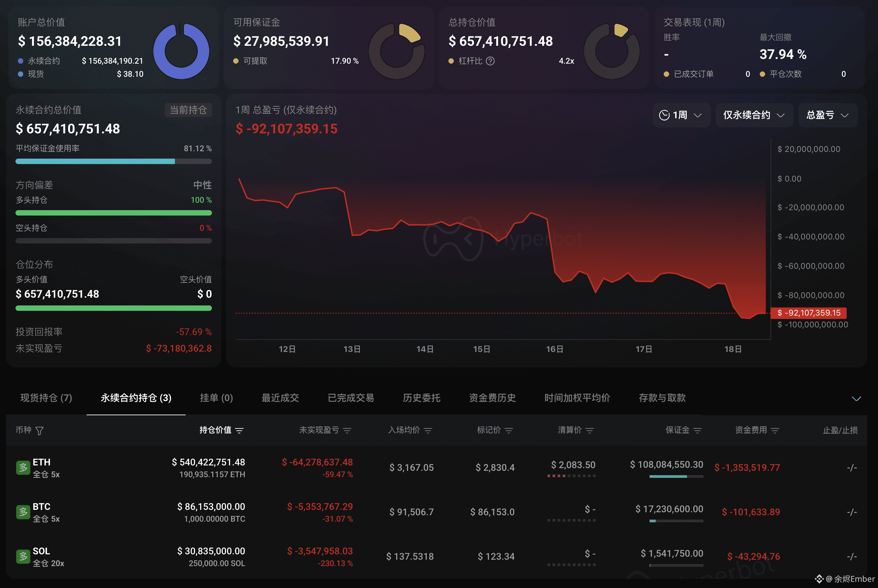
Task: Click the sort icon on 保证金 column
Action: [698, 430]
